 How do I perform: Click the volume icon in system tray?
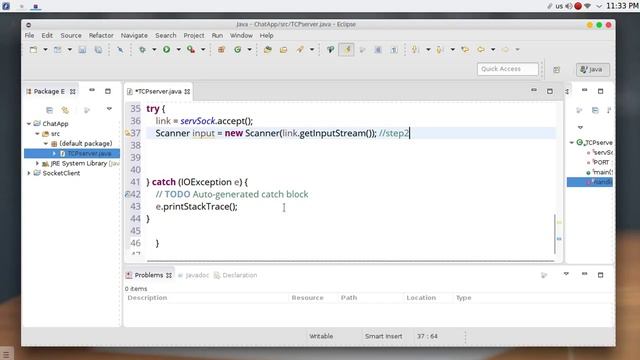coord(569,6)
